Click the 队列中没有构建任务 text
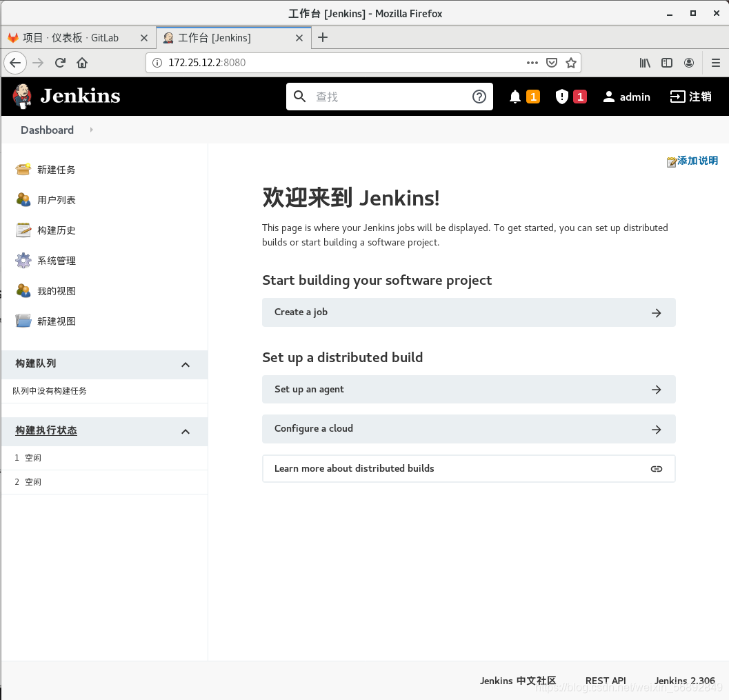729x700 pixels. pos(50,391)
